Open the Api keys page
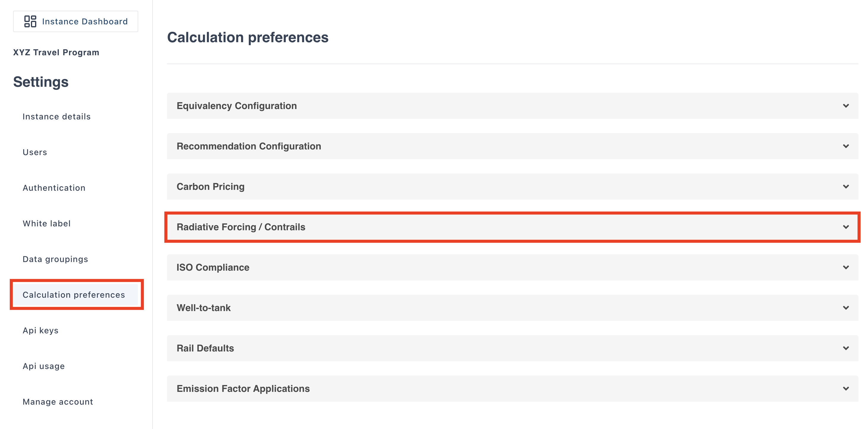 (40, 331)
